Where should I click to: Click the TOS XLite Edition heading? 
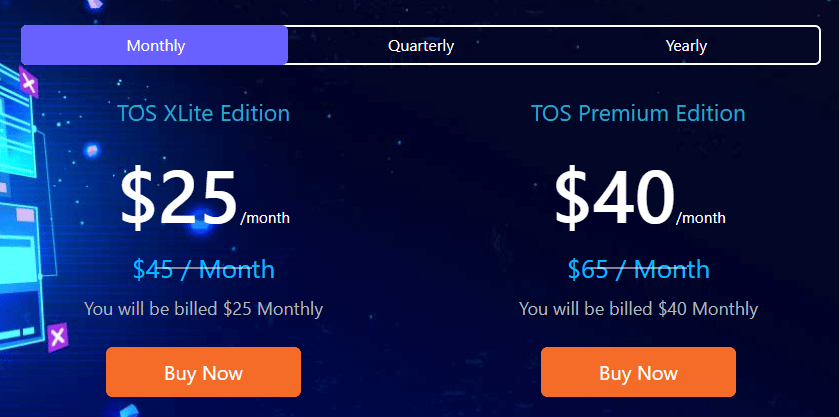pyautogui.click(x=203, y=113)
